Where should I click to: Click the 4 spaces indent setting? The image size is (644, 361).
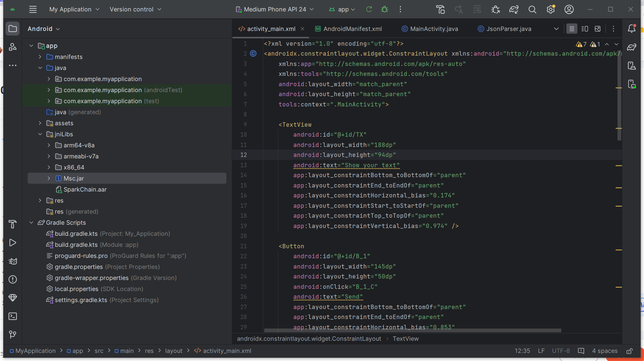(x=605, y=351)
